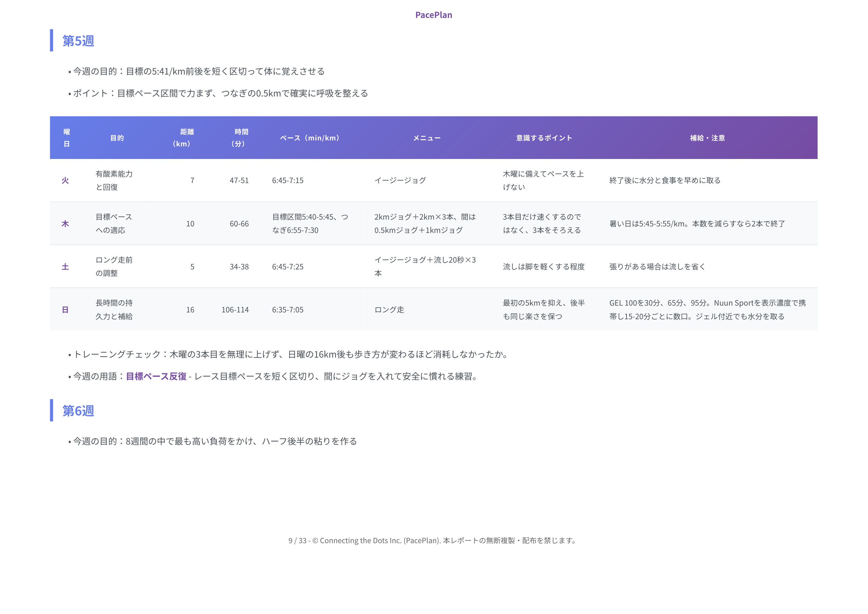The width and height of the screenshot is (868, 614).
Task: Click the ロング走 menu cell
Action: pos(389,310)
